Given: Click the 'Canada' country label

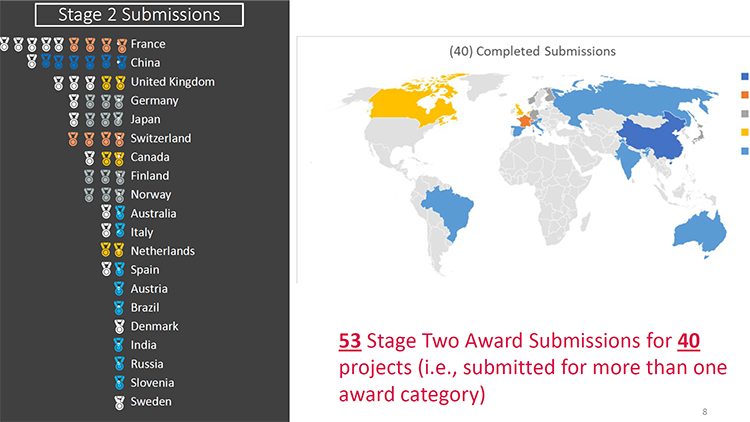Looking at the screenshot, I should tap(150, 157).
